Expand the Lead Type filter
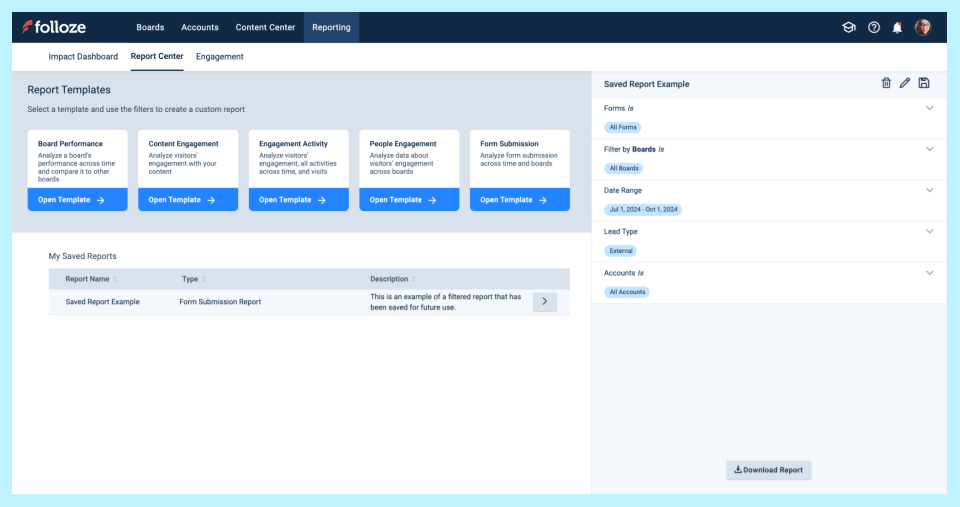 [x=929, y=231]
